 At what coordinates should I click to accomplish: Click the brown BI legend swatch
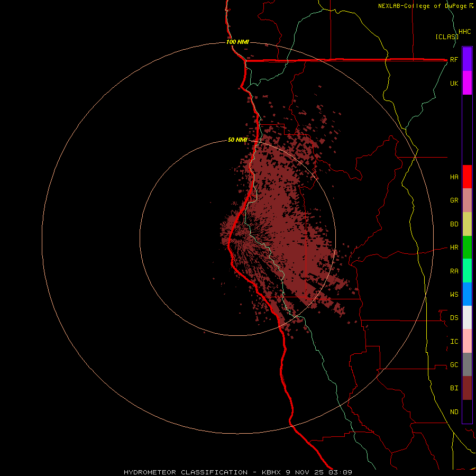coord(467,388)
